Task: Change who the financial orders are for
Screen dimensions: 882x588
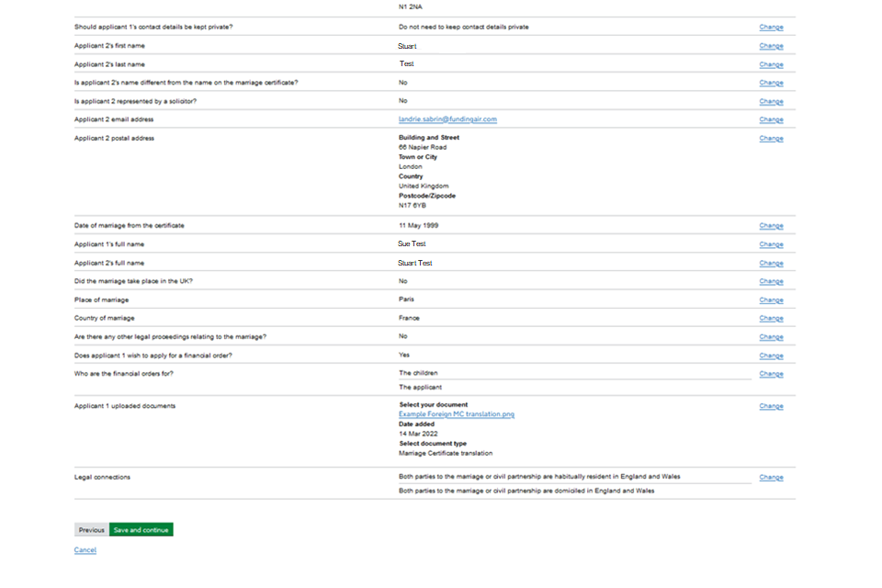Action: coord(771,374)
